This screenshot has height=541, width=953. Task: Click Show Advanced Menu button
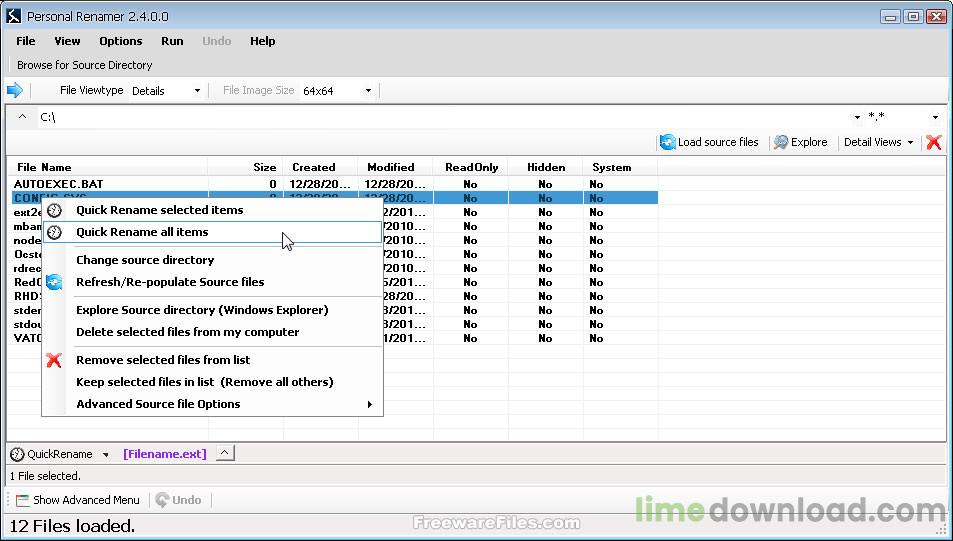click(x=78, y=500)
